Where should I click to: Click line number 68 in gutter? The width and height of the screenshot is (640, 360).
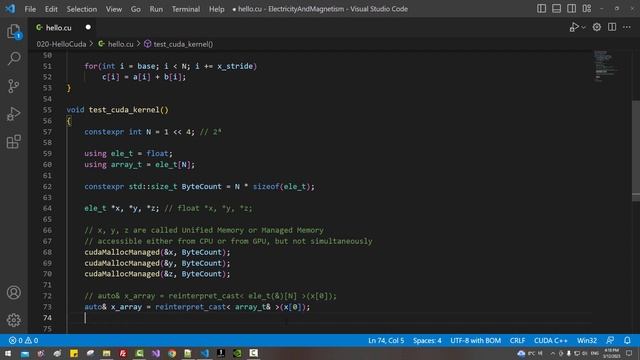pos(47,252)
